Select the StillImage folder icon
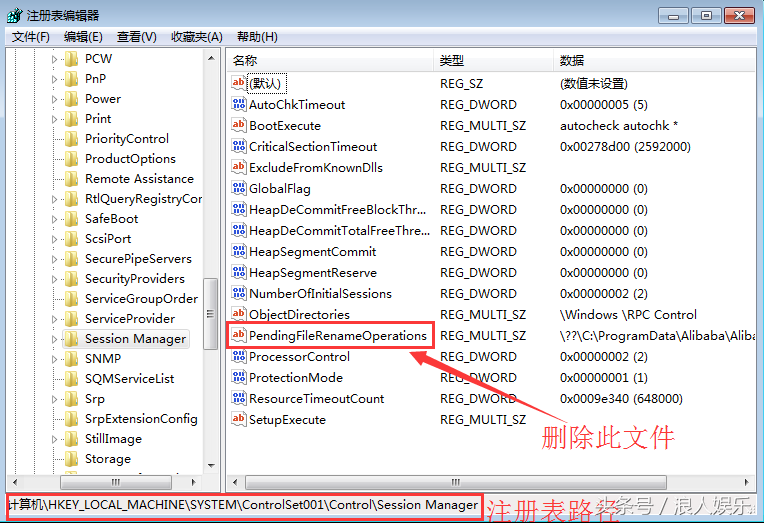 coord(72,439)
